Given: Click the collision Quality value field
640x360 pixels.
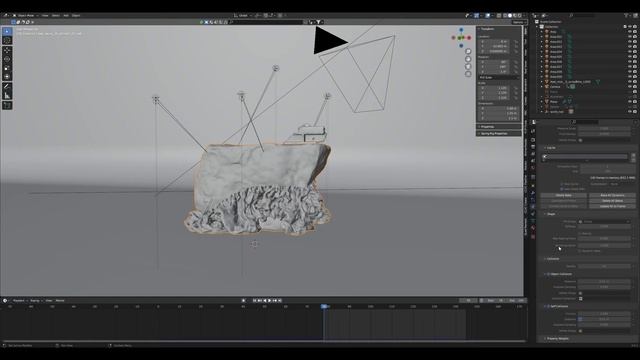Looking at the screenshot, I should [604, 266].
